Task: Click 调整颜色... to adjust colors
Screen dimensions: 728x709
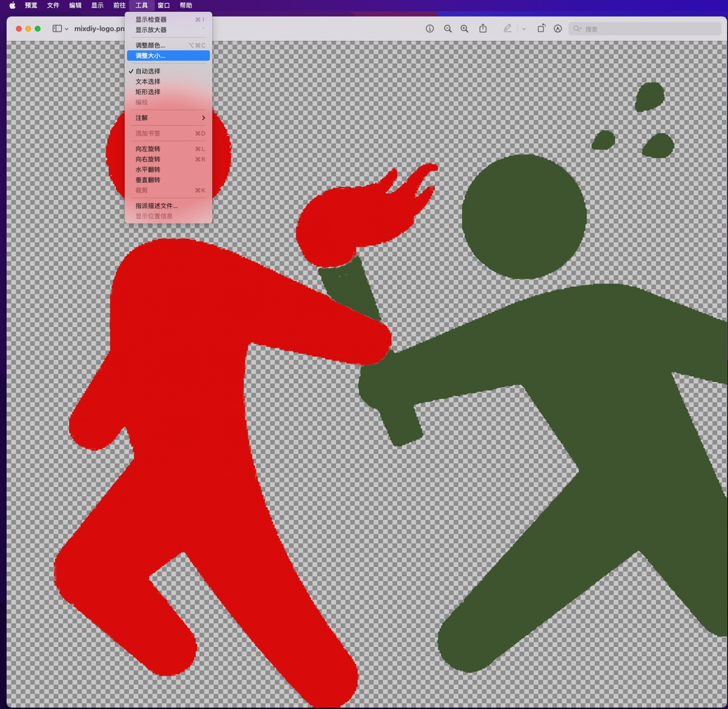Action: coord(150,45)
